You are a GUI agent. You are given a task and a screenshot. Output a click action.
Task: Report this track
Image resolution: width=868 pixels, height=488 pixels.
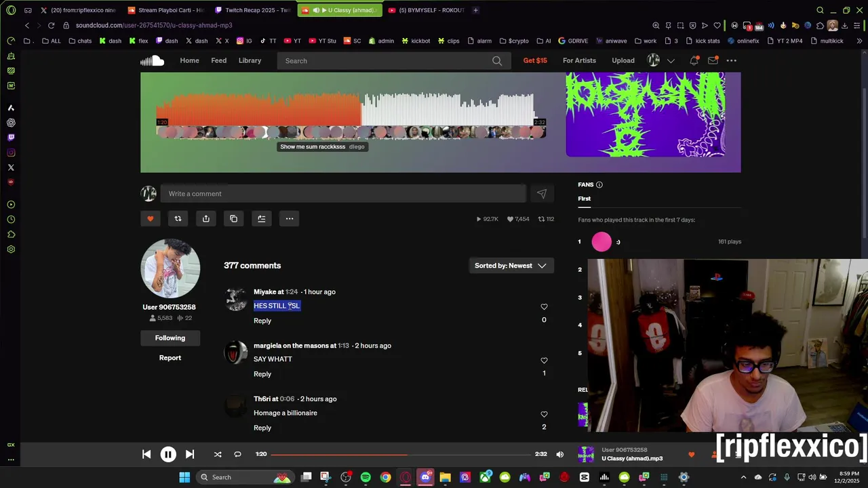click(170, 358)
